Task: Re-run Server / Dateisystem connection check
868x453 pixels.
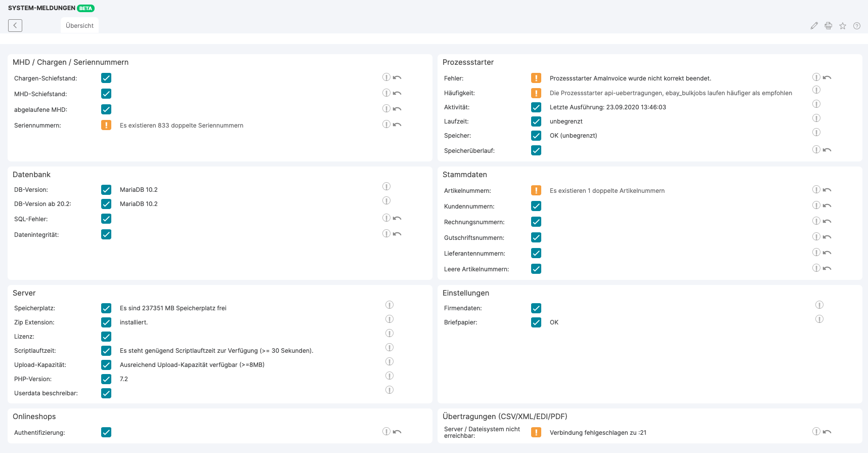Action: click(x=827, y=432)
